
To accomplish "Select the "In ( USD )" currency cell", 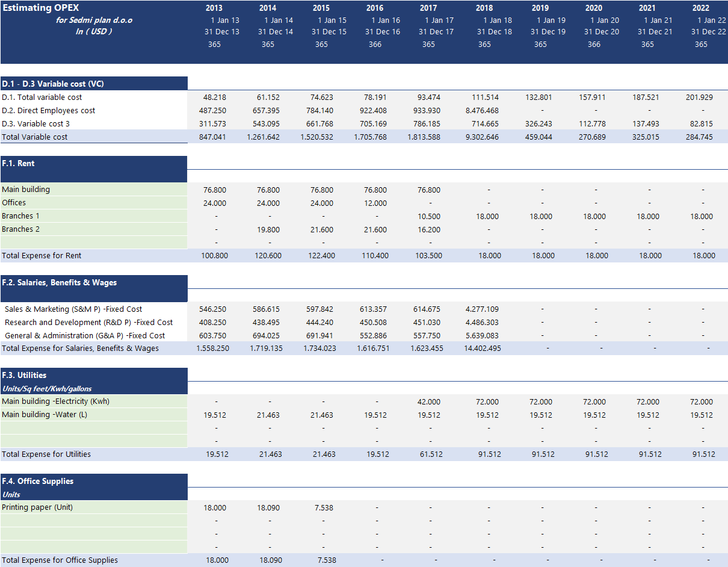I will (93, 31).
